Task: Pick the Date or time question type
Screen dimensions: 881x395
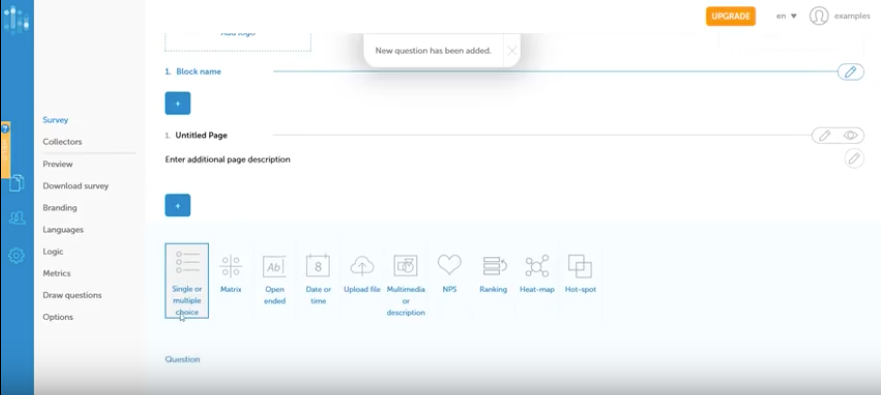Action: click(318, 279)
